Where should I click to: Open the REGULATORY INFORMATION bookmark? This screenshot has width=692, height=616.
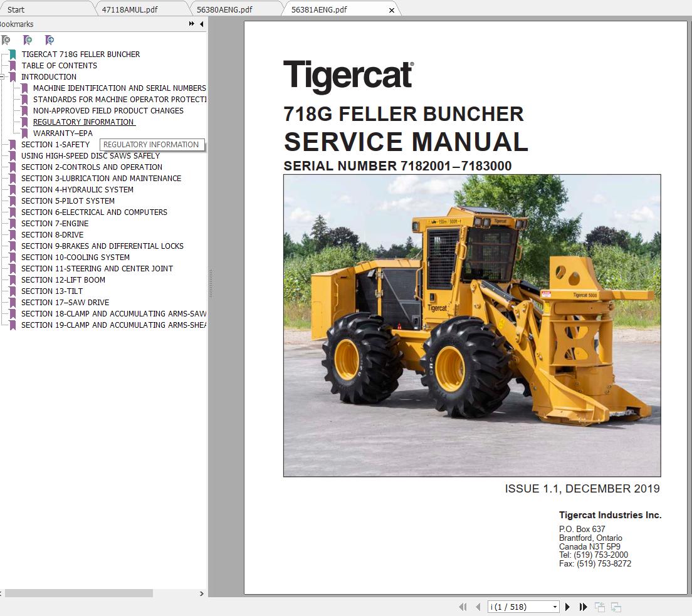84,122
